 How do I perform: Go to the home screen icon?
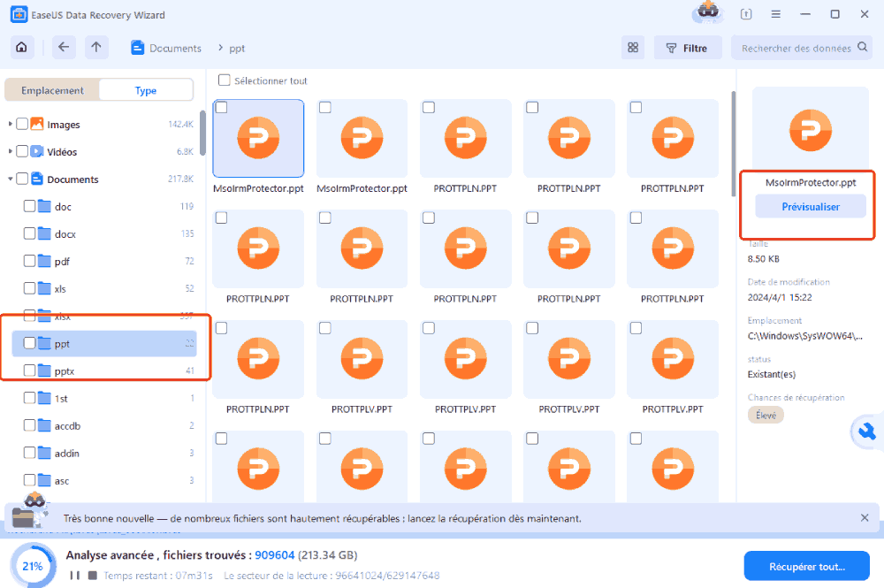pos(21,48)
